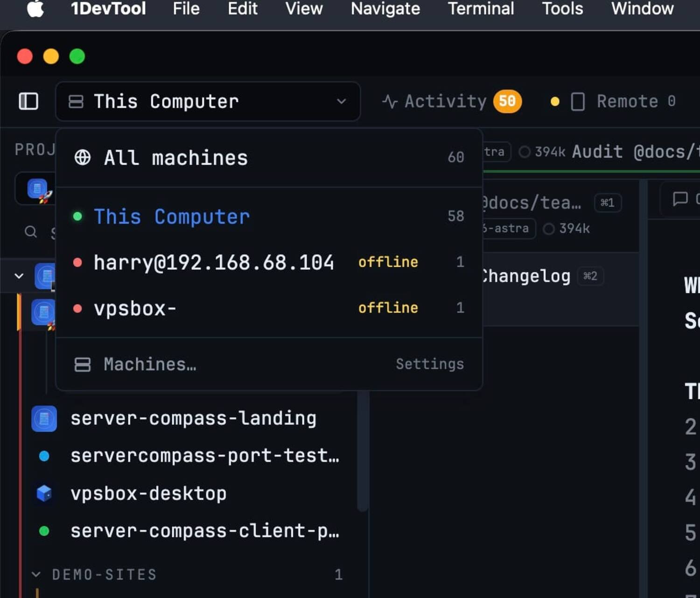The image size is (700, 598).
Task: Open the Apple menu
Action: tap(35, 9)
